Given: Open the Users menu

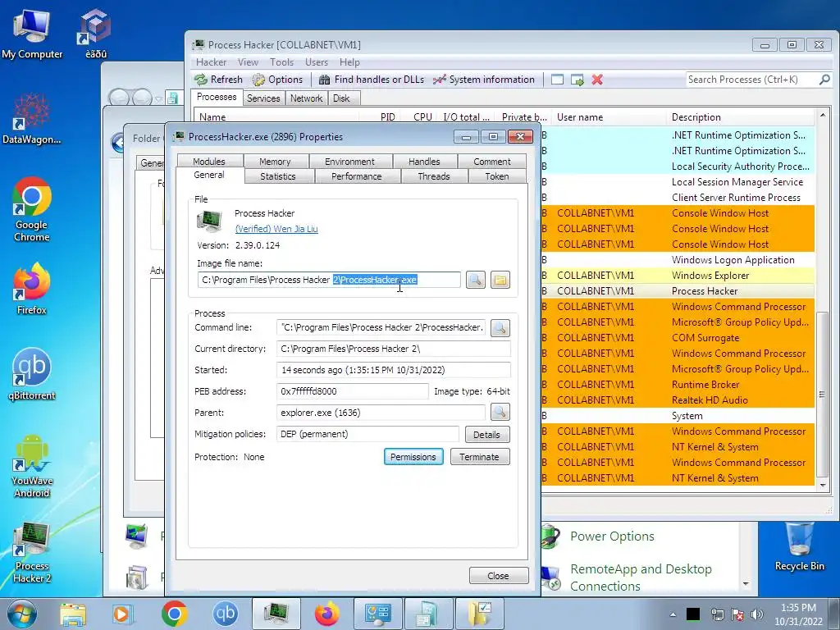Looking at the screenshot, I should coord(317,62).
